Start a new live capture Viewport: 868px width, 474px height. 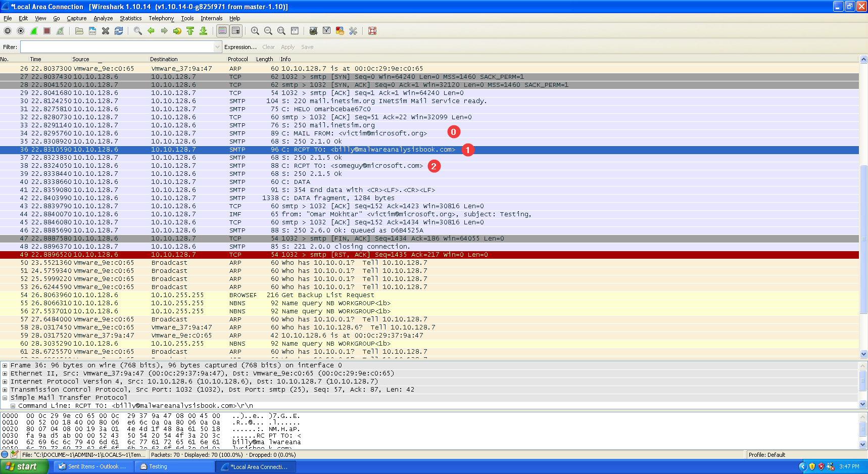pos(34,31)
